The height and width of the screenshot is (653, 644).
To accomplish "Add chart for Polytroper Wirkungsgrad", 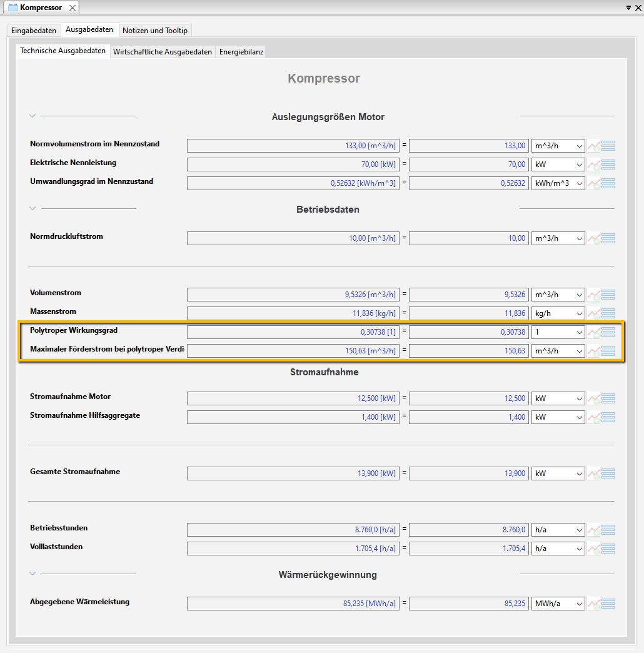I will (593, 332).
